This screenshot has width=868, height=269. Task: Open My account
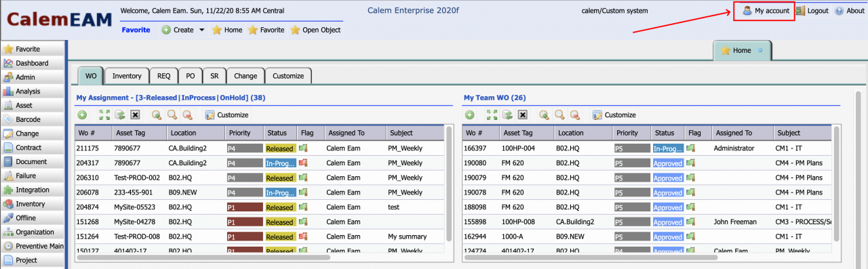tap(765, 11)
